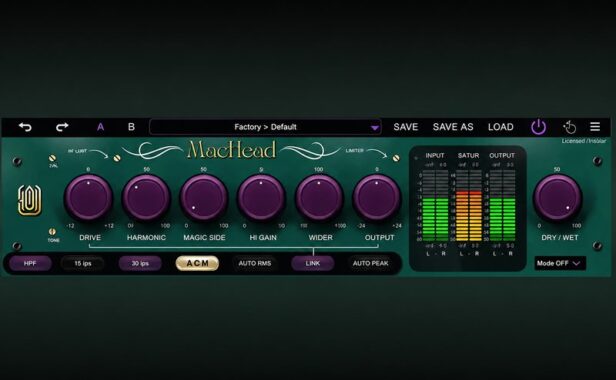Undo the last change with the undo arrow
Viewport: 616px width, 380px height.
(25, 127)
